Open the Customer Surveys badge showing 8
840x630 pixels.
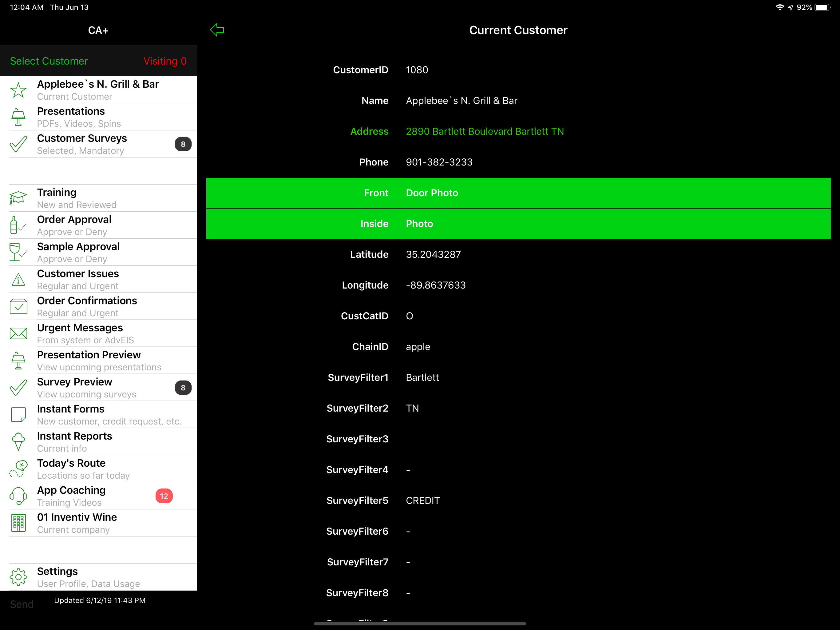coord(183,144)
